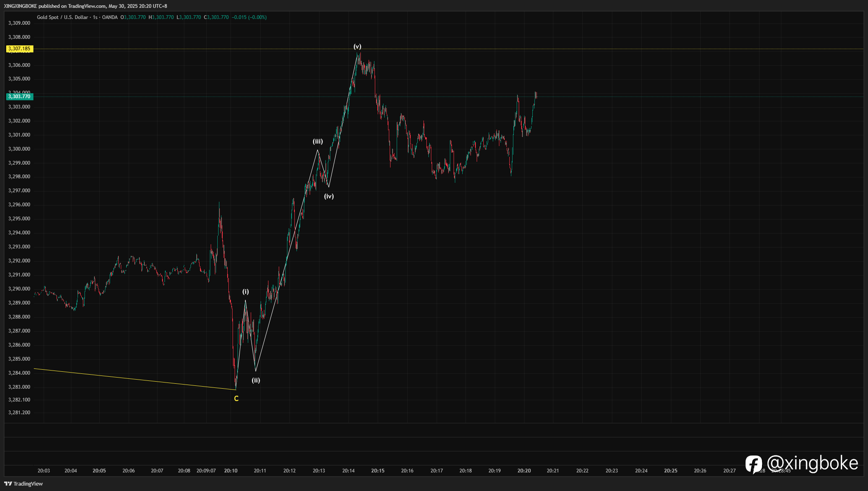Image resolution: width=868 pixels, height=491 pixels.
Task: Click the 20:10 time axis label
Action: click(x=231, y=471)
